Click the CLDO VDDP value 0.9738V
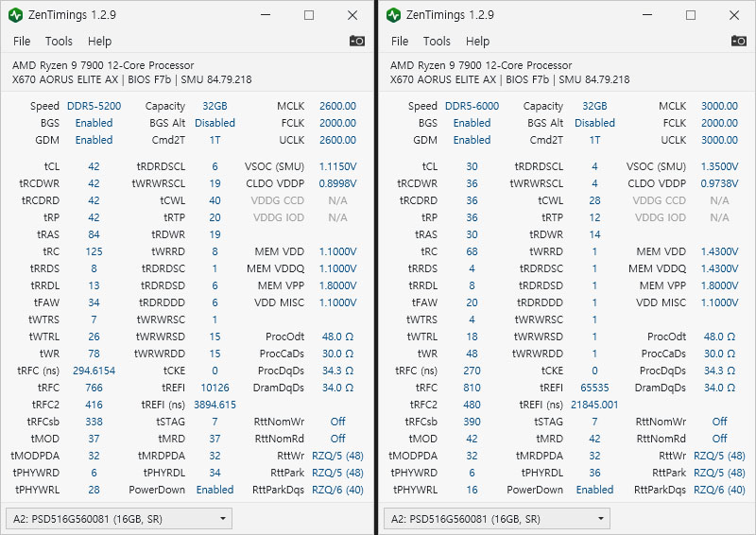756x535 pixels. pos(719,183)
